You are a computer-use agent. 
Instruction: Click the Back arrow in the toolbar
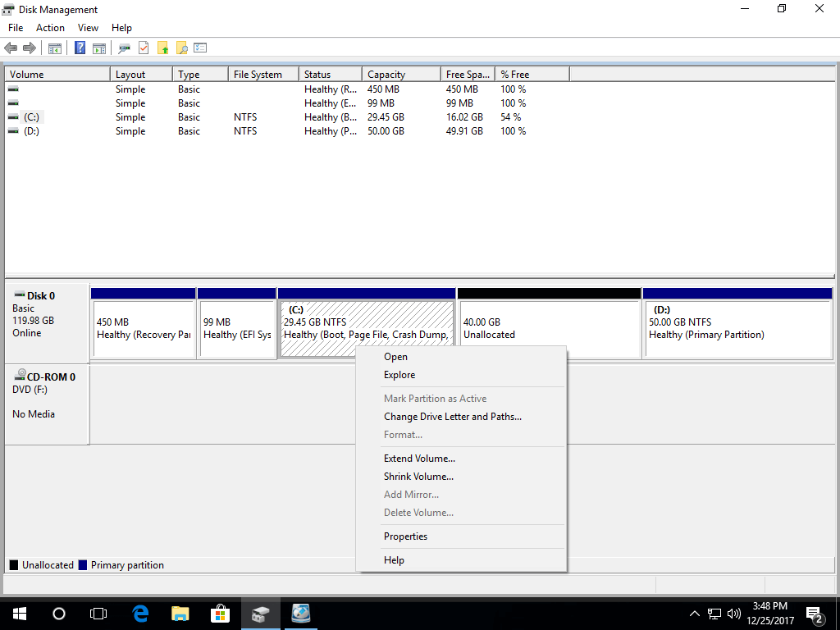point(11,48)
